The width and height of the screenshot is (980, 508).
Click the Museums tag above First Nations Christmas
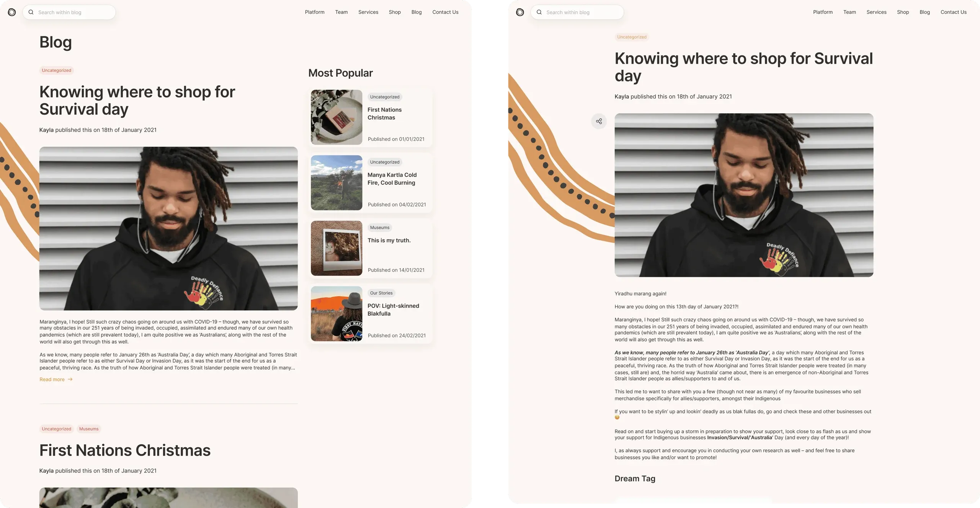(89, 429)
